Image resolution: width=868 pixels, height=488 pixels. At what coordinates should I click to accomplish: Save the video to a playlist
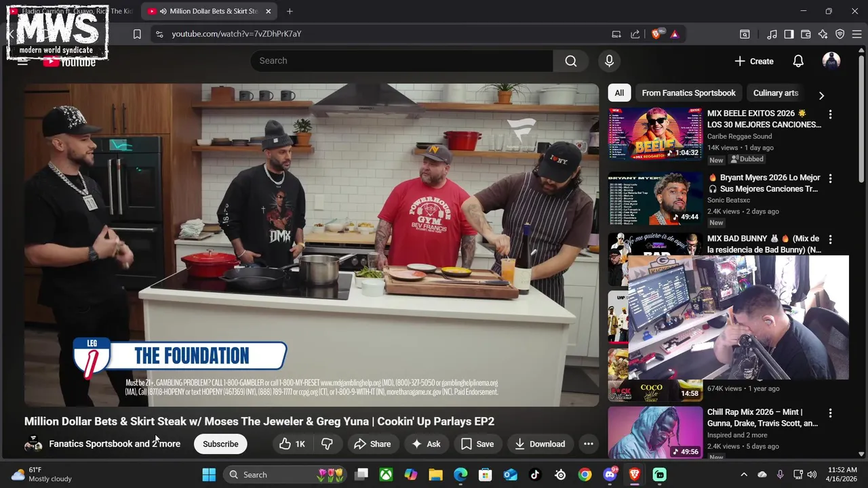tap(477, 444)
